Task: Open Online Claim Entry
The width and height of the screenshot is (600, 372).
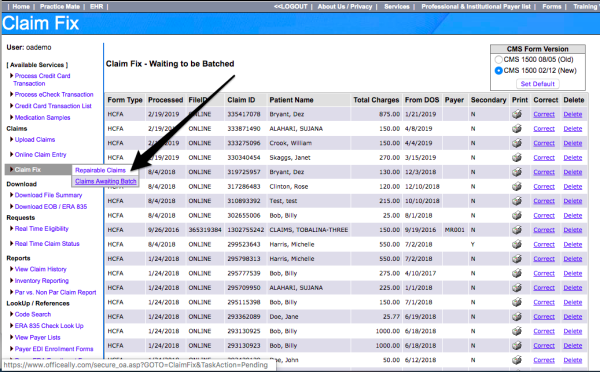Action: [40, 155]
